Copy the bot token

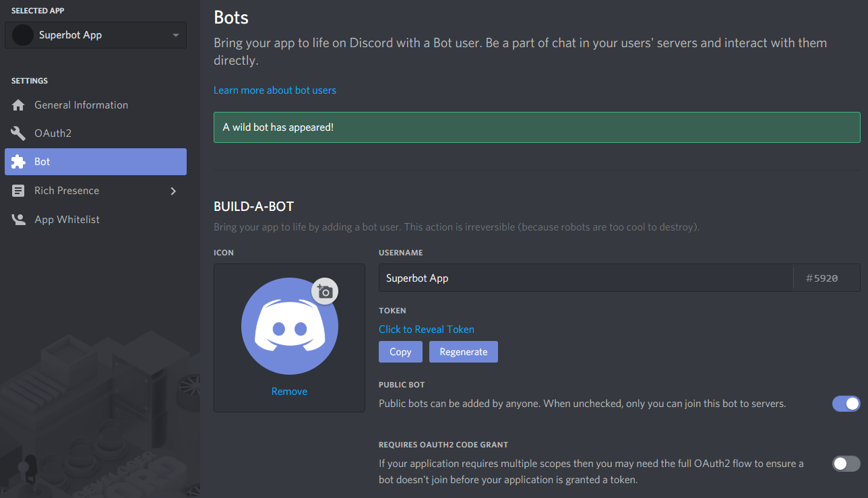click(400, 352)
